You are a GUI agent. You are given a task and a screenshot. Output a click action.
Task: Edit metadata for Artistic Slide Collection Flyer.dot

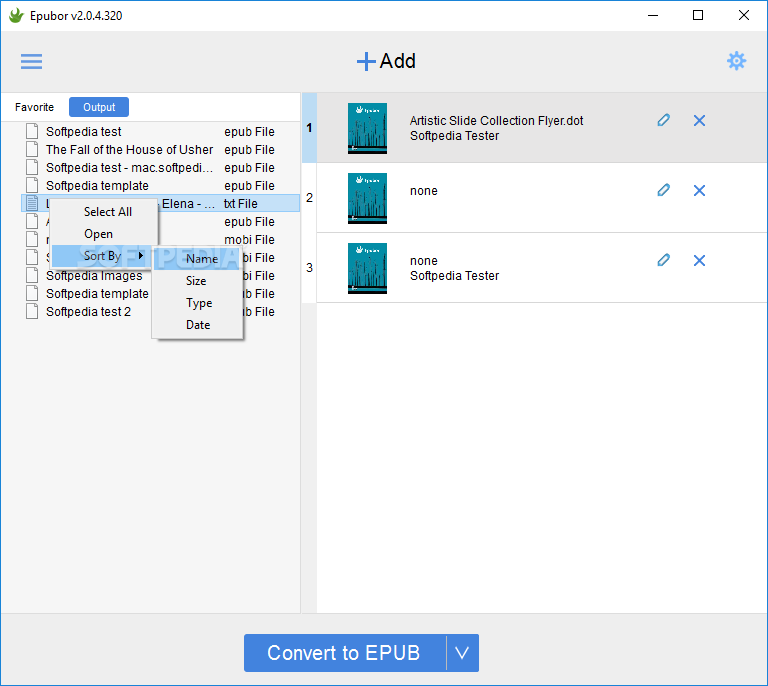pos(663,120)
